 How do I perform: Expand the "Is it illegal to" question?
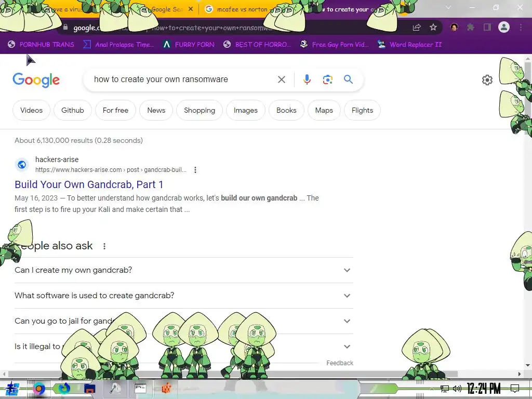click(184, 347)
